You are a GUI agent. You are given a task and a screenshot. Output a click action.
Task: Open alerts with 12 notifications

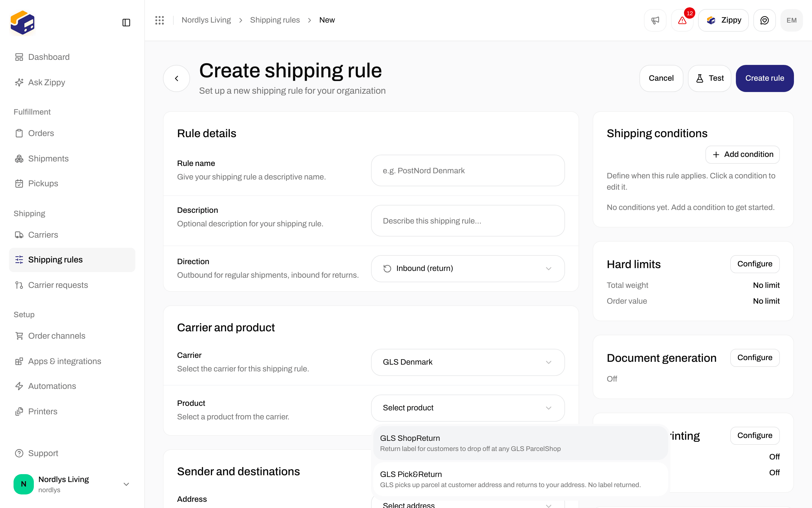click(682, 21)
